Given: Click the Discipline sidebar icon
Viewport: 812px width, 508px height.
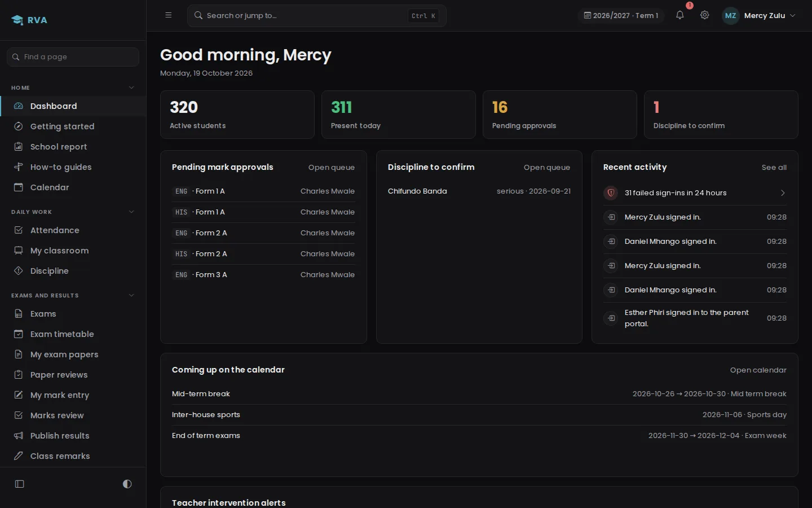Looking at the screenshot, I should point(19,271).
